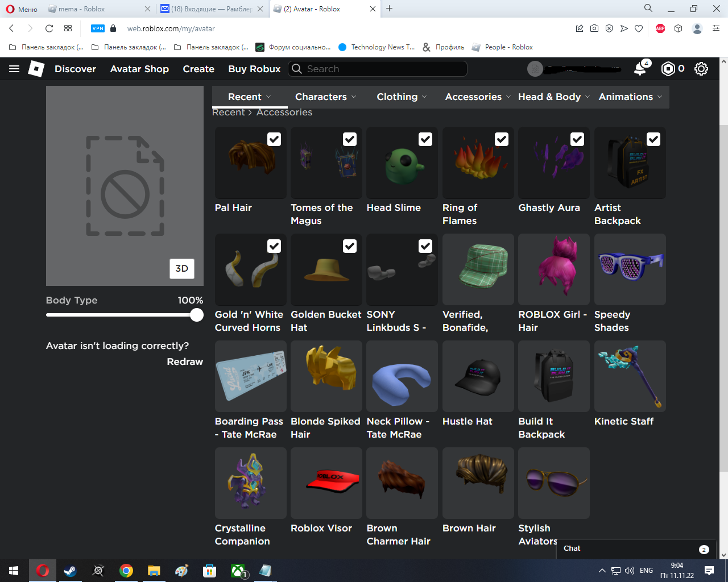Expand the Clothing dropdown

point(402,97)
